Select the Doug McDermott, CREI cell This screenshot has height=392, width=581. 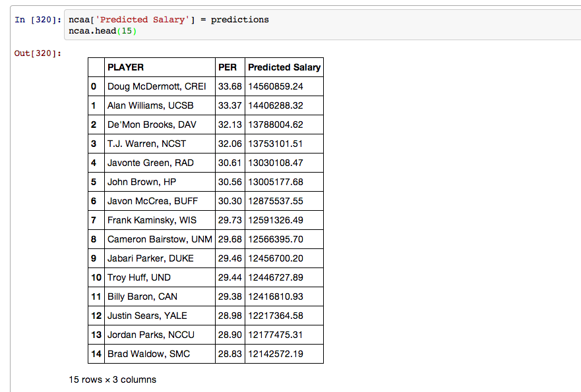pos(160,86)
